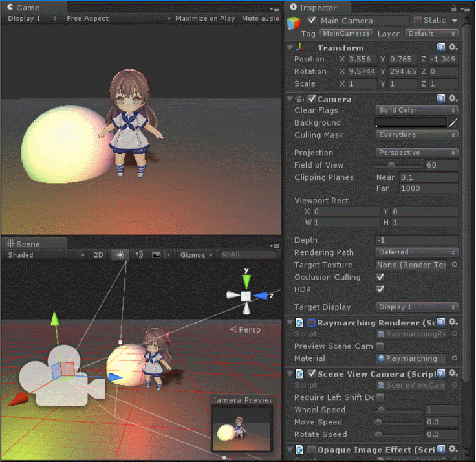Click the green Y axis gizmo cone
Screen dimensions: 476x462
click(246, 281)
